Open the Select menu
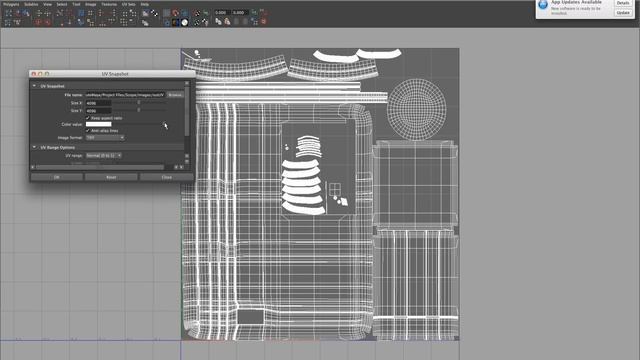 tap(62, 4)
